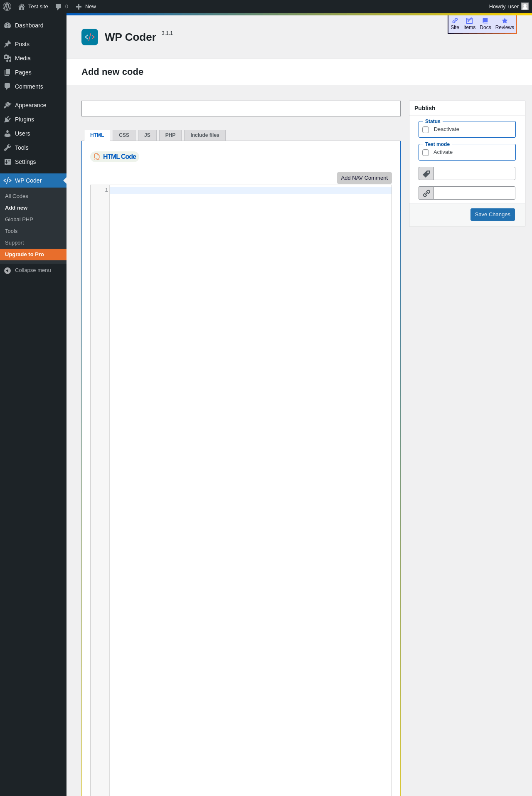Open Appearance menu item
Screen dimensions: 532x796
pos(33,105)
